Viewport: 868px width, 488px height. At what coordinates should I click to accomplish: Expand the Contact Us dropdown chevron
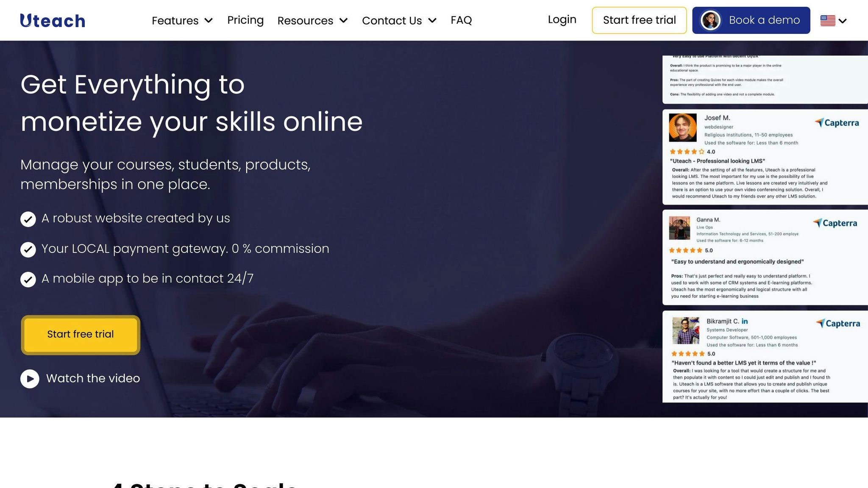pos(432,20)
